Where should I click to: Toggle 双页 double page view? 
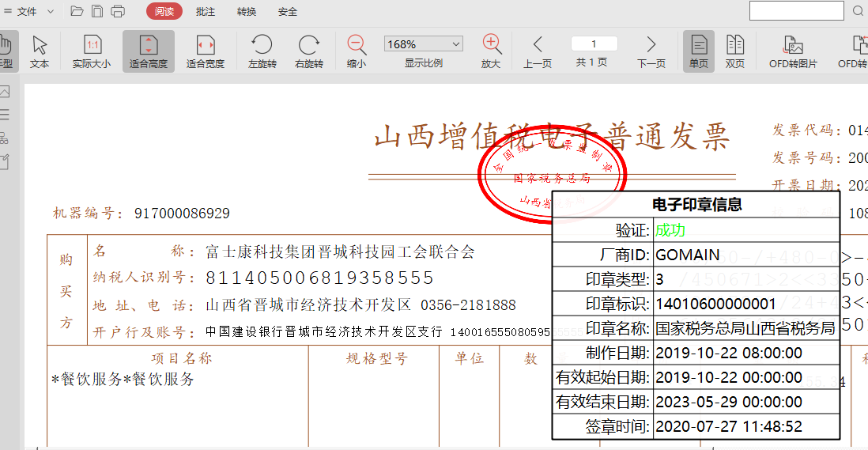(735, 51)
